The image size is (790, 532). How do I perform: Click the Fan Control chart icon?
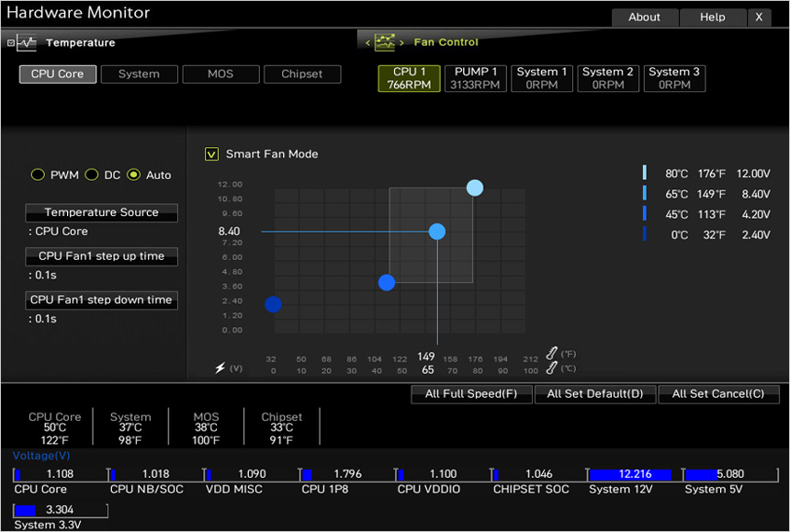[384, 42]
